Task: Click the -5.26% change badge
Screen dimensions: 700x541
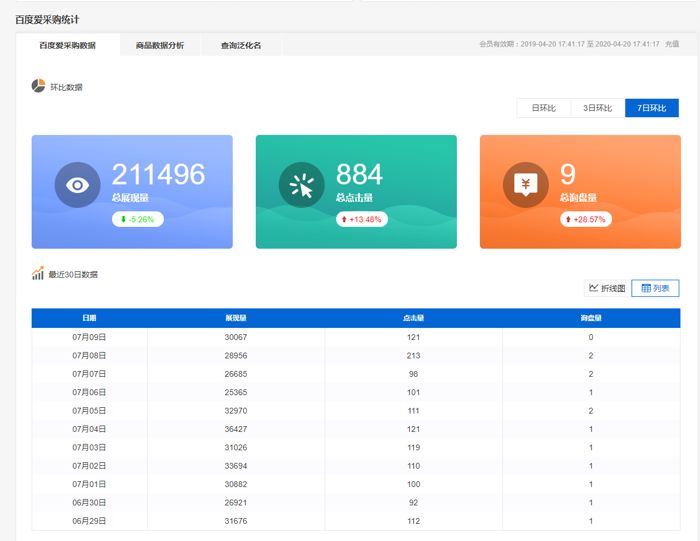Action: [x=138, y=219]
